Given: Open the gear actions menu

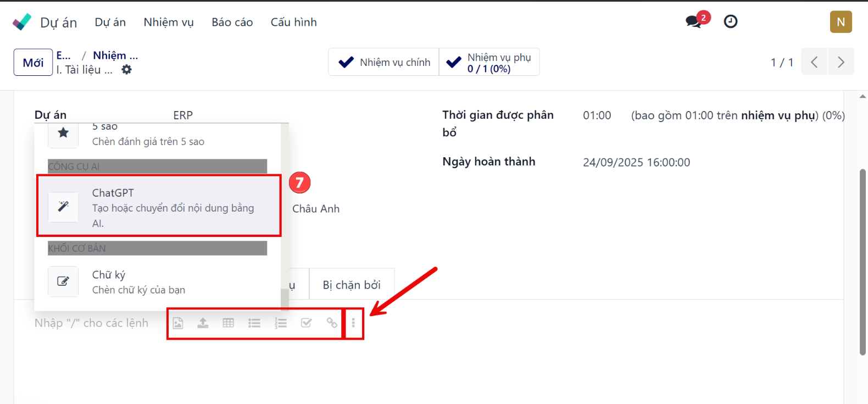Looking at the screenshot, I should pyautogui.click(x=127, y=70).
